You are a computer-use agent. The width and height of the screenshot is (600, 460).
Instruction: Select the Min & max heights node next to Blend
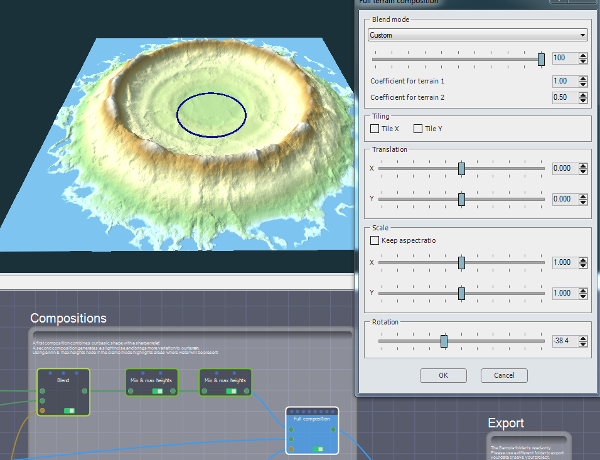152,380
